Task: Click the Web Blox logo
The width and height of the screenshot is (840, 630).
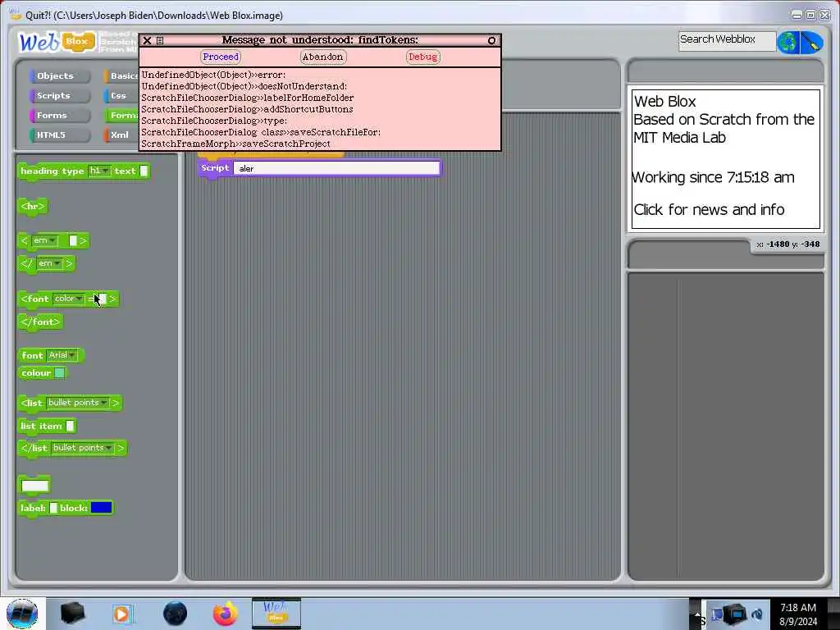Action: (x=57, y=41)
